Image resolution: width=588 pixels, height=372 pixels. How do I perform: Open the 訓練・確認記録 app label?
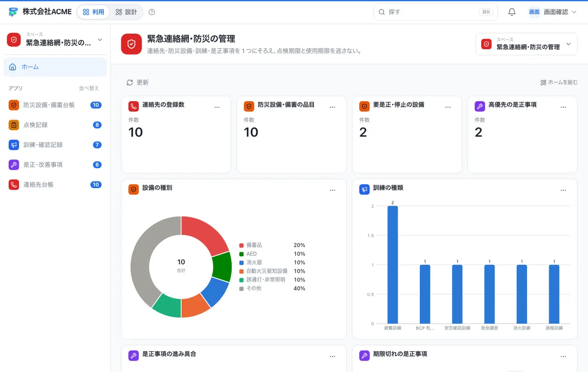point(43,145)
